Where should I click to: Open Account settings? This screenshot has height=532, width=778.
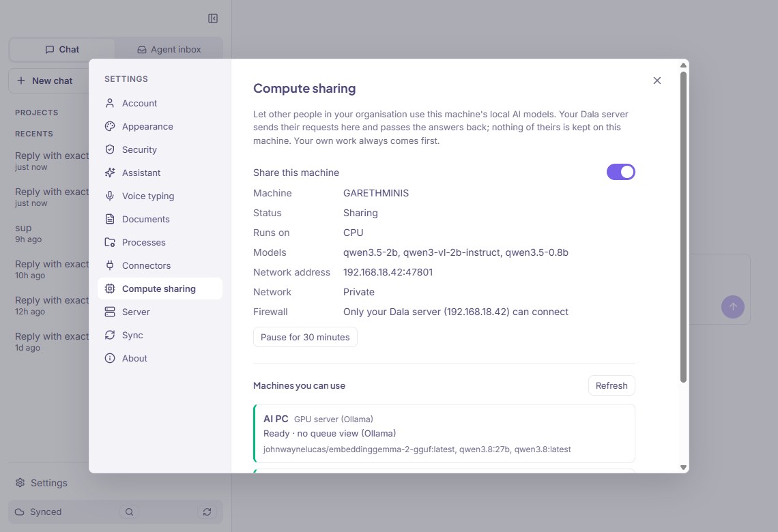click(x=160, y=103)
